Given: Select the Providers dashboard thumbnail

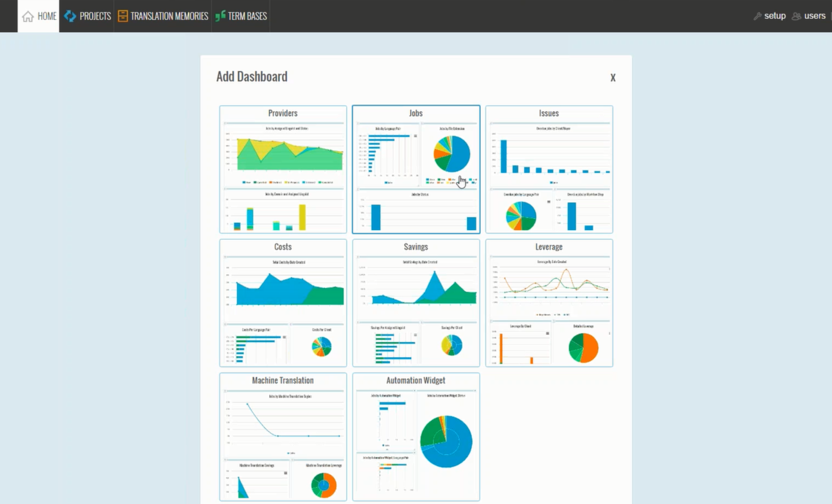Looking at the screenshot, I should tap(283, 169).
